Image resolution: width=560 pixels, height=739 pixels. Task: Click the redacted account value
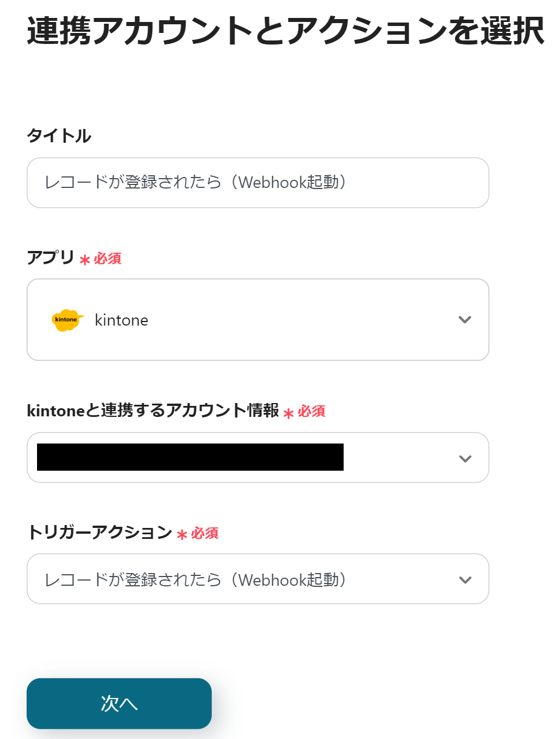190,457
